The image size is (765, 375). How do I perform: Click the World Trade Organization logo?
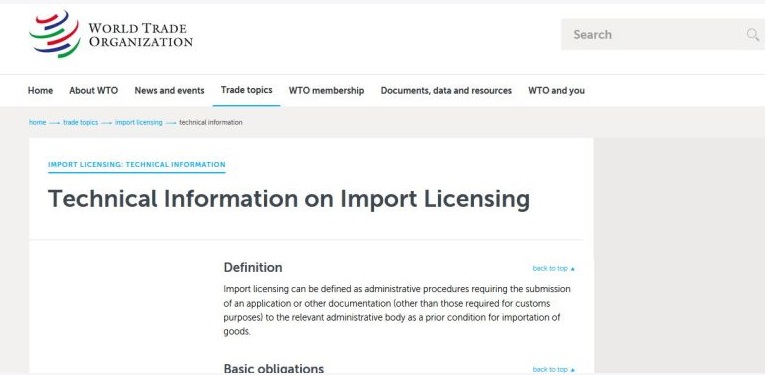pos(111,35)
